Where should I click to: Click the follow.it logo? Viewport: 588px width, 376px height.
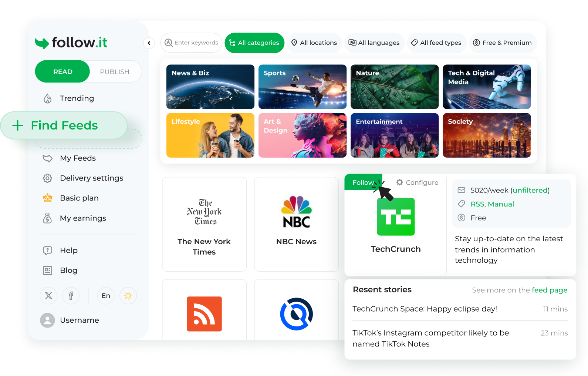tap(71, 43)
